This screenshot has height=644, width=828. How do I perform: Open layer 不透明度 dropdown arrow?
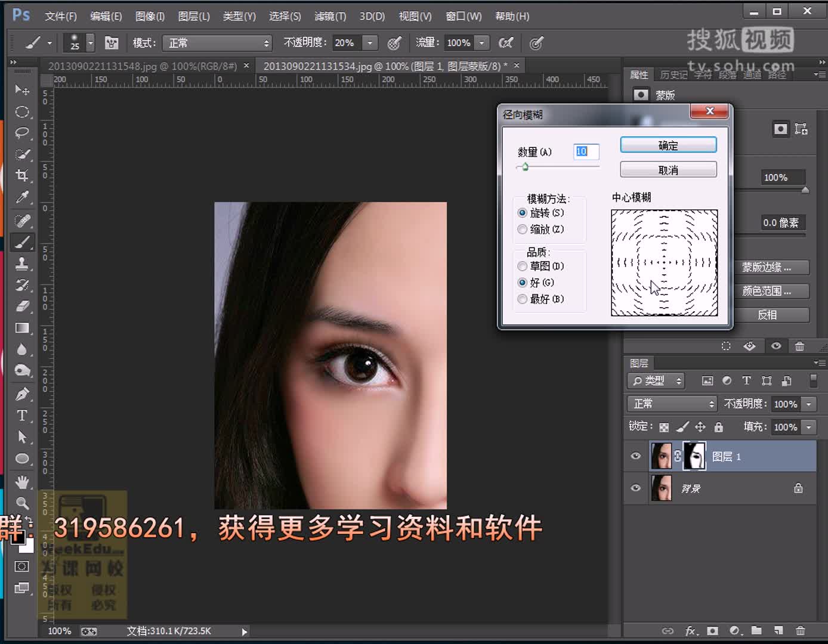click(809, 404)
